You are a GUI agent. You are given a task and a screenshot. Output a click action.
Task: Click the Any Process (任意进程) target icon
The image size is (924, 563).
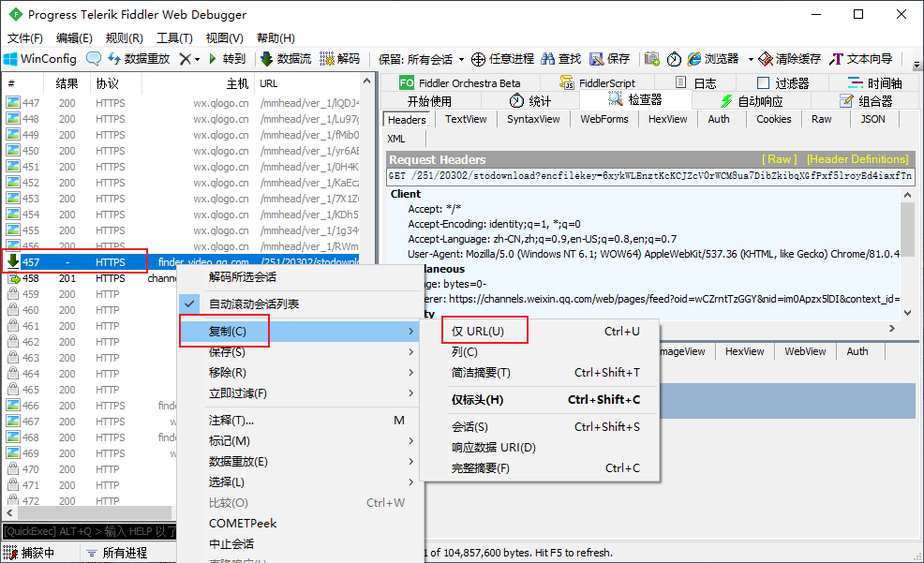pyautogui.click(x=478, y=59)
